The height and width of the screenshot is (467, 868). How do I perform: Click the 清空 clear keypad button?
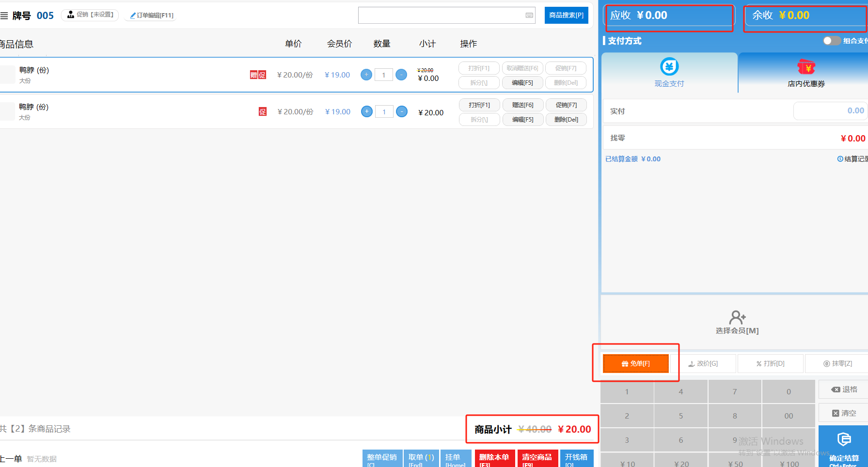pyautogui.click(x=844, y=413)
